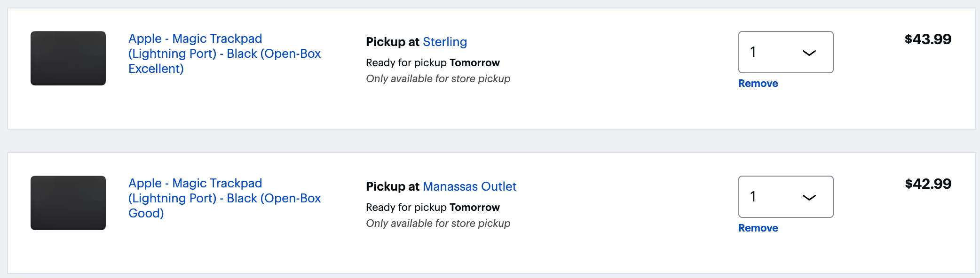Click "Pickup at" label beside Sterling
This screenshot has width=980, height=278.
pyautogui.click(x=392, y=42)
